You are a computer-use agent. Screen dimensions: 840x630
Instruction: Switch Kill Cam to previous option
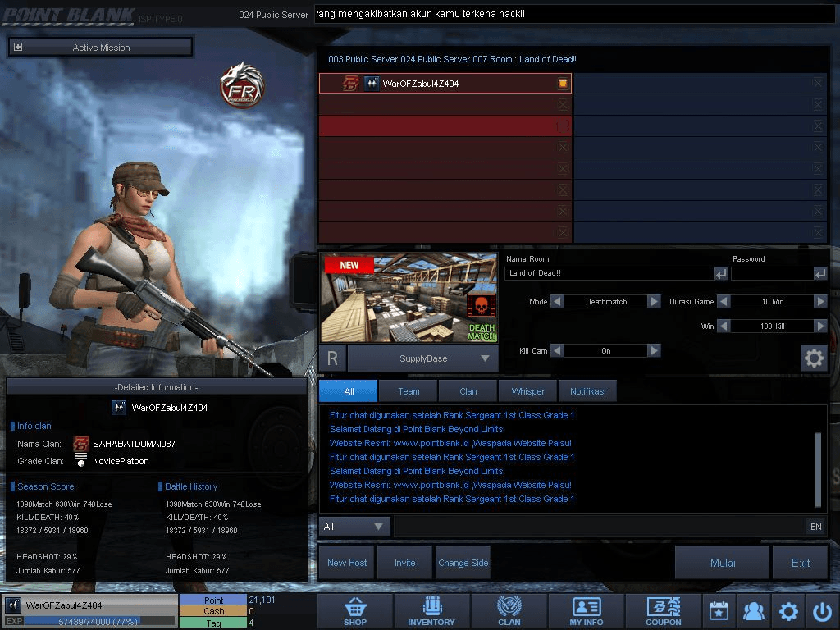(557, 351)
